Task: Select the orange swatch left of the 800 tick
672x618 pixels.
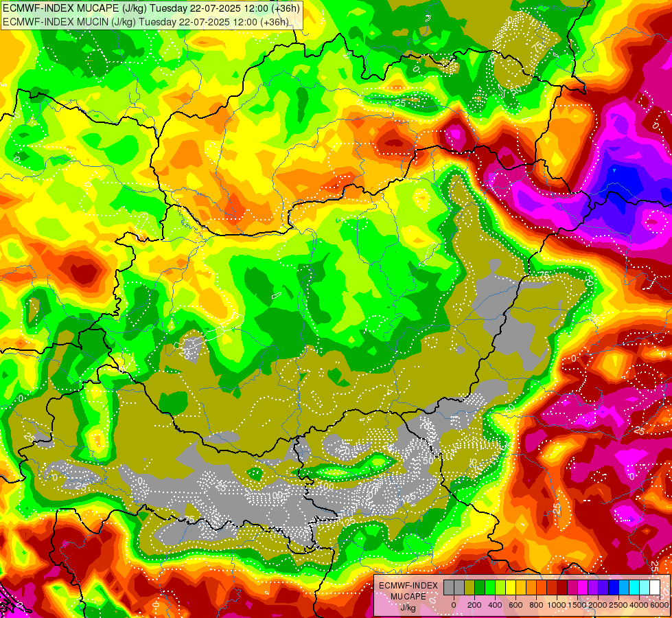Action: pos(531,588)
